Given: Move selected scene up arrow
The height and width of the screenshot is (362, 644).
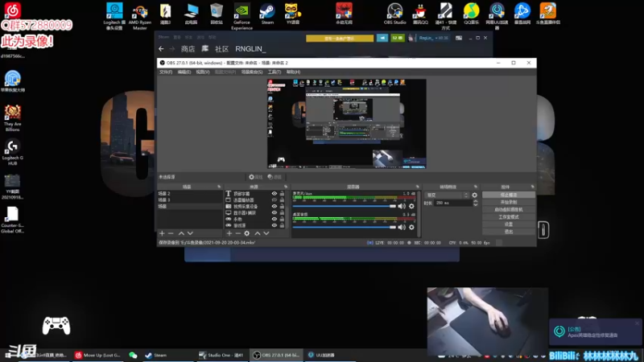Looking at the screenshot, I should pos(181,233).
